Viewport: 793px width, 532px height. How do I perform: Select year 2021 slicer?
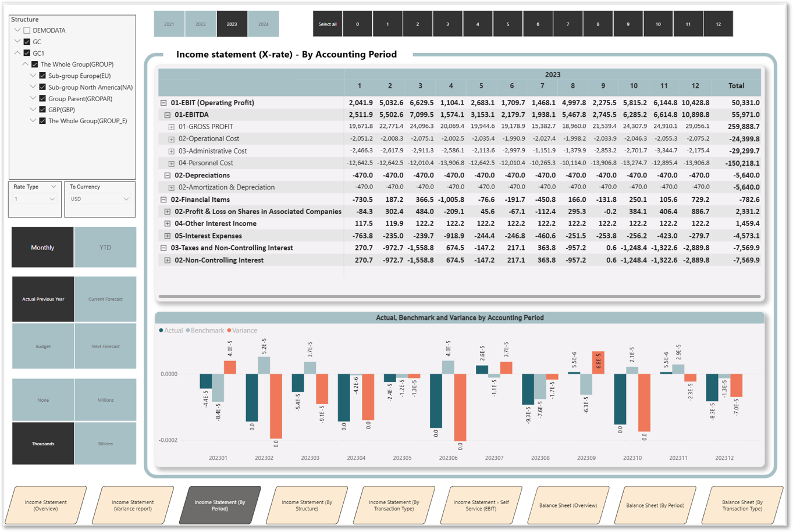[x=169, y=24]
